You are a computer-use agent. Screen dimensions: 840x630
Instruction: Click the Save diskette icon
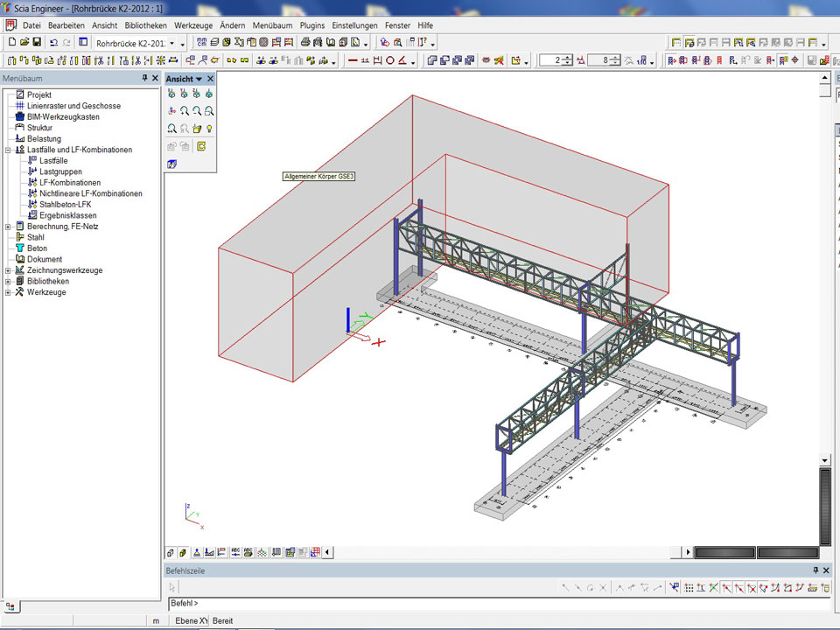tap(37, 42)
